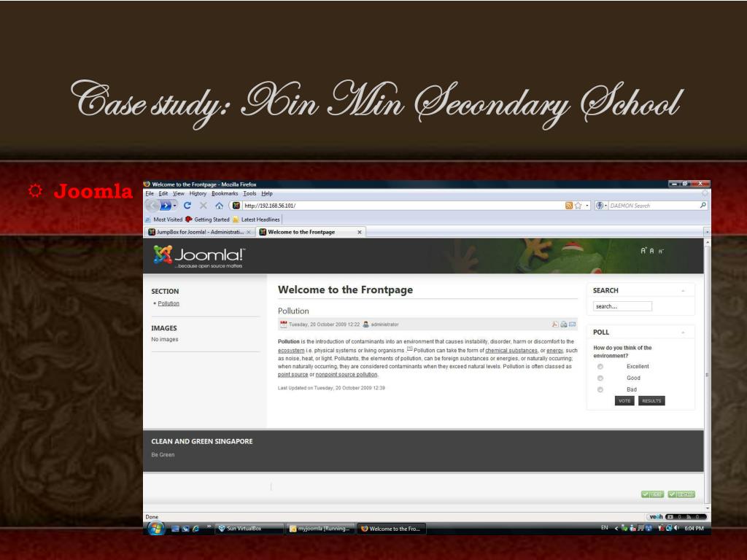Open the Pollution section link in the sidebar
This screenshot has height=560, width=747.
(x=169, y=303)
